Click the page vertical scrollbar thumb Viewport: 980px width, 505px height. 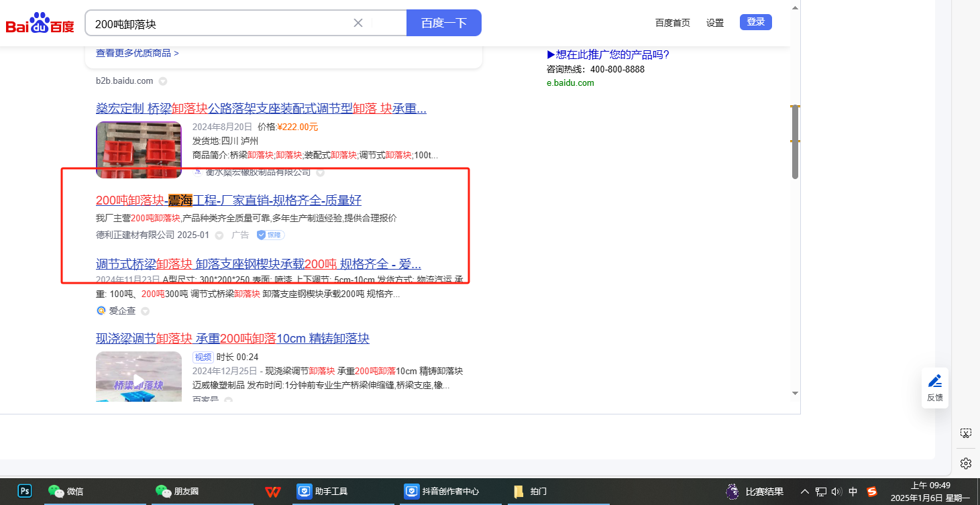click(795, 142)
